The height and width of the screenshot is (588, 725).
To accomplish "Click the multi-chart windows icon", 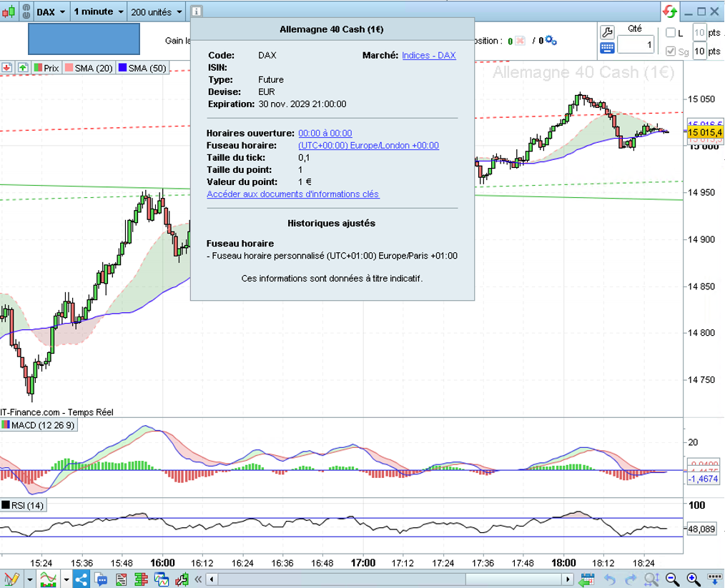I will pyautogui.click(x=162, y=579).
